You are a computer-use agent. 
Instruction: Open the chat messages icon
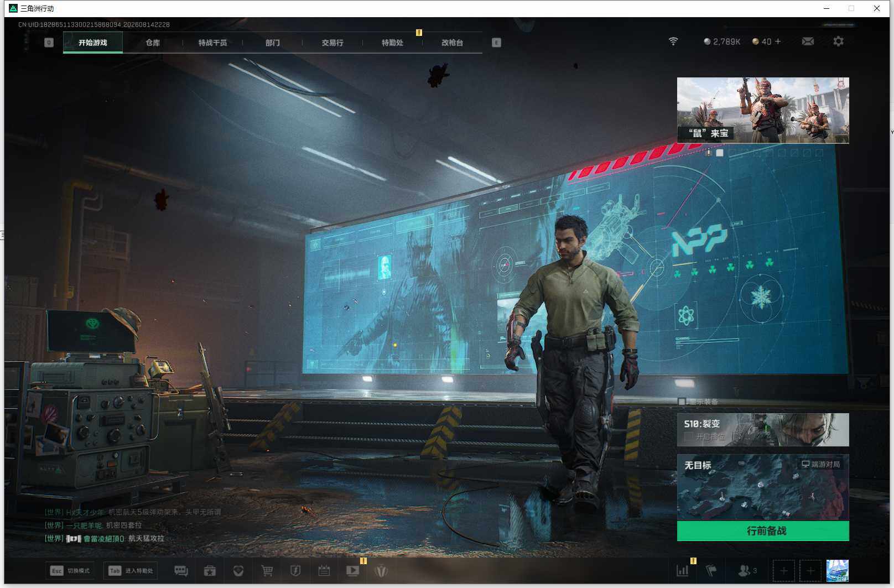tap(181, 571)
